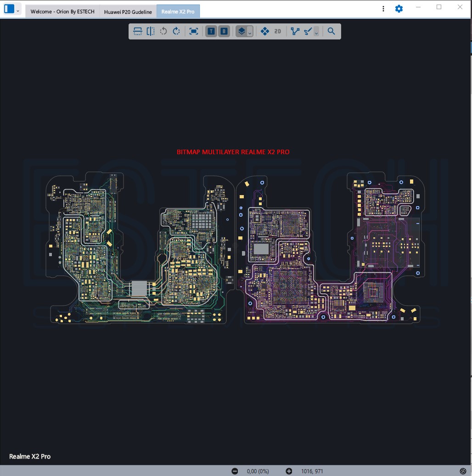472x476 pixels.
Task: Click the Realme X2 Pro label at bottom left
Action: click(30, 456)
